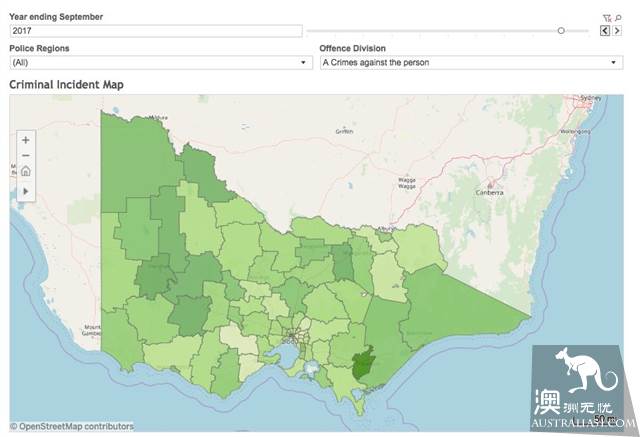Reset map view with the home icon
Screen dimensions: 640x437
pos(26,171)
